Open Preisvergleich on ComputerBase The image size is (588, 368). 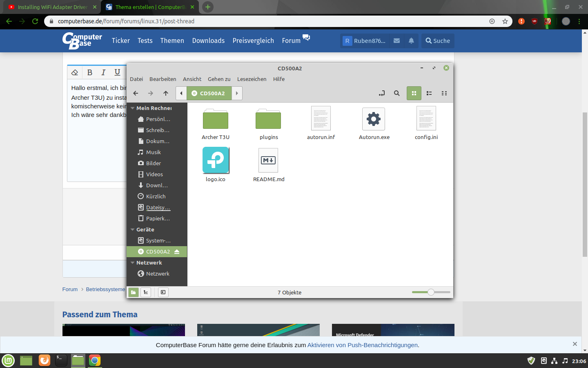point(253,41)
